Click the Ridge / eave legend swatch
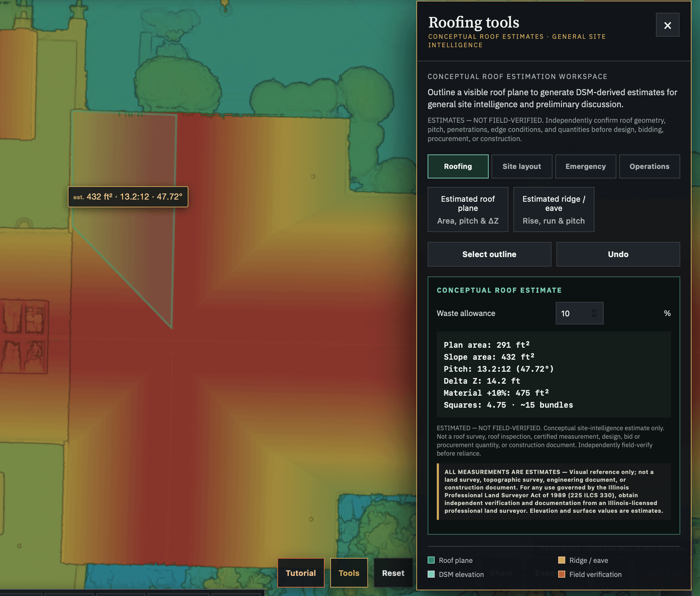The height and width of the screenshot is (596, 700). 562,560
